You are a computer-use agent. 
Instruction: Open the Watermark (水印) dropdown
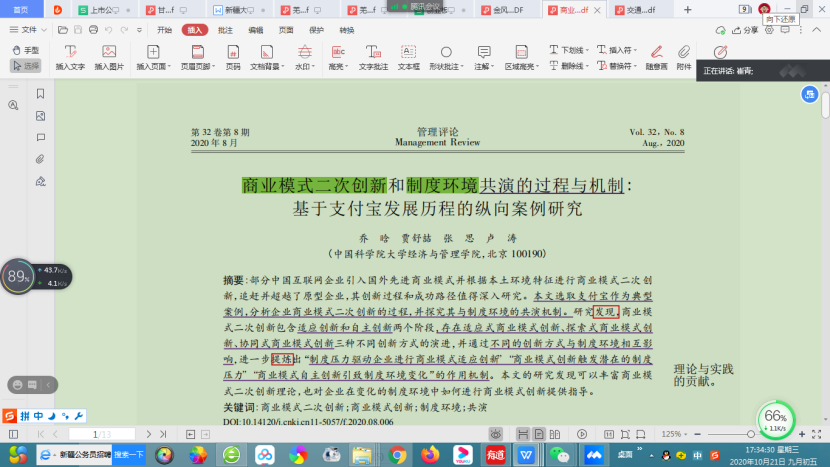pyautogui.click(x=304, y=57)
